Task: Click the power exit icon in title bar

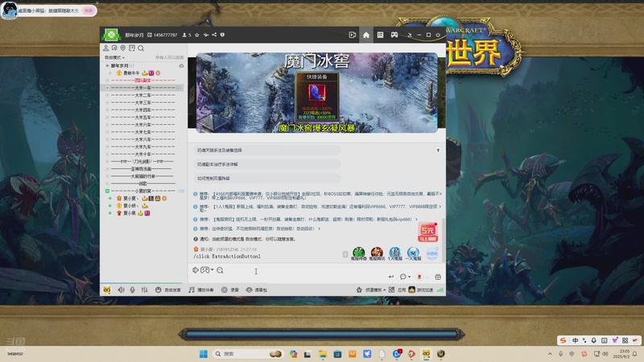Action: tap(438, 35)
